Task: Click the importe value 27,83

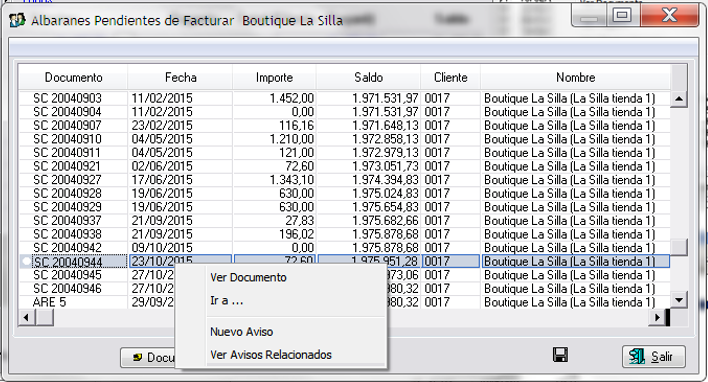Action: (300, 220)
